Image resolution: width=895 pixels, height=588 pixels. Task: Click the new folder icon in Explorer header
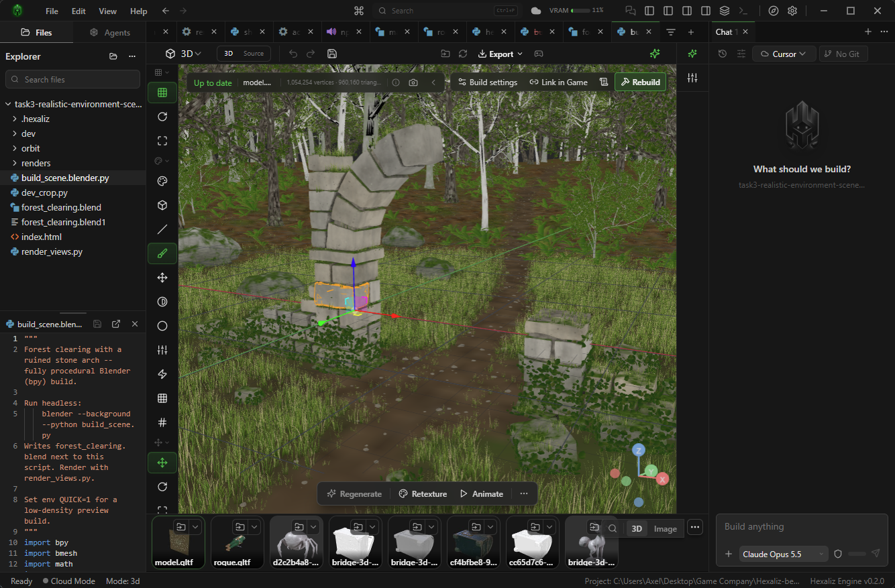[113, 56]
